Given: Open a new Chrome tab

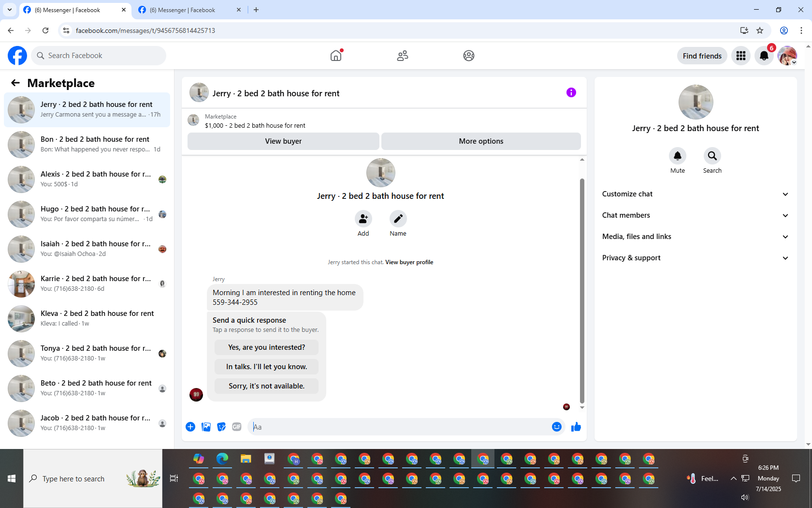Looking at the screenshot, I should tap(256, 10).
